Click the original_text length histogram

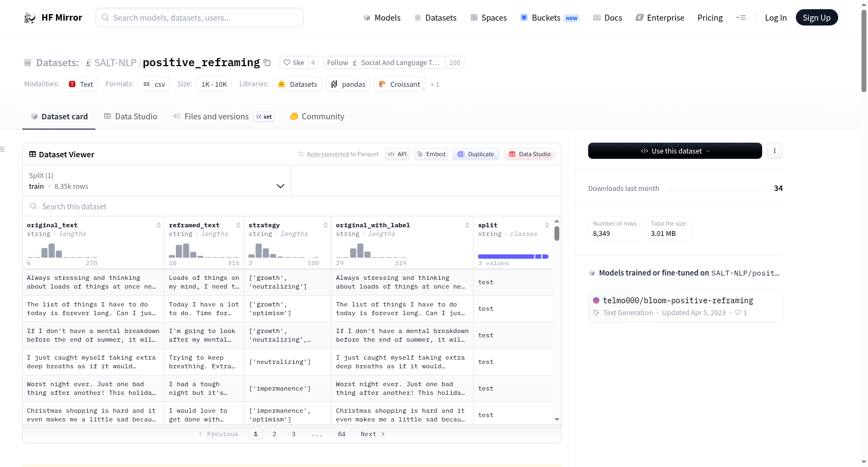pos(62,251)
